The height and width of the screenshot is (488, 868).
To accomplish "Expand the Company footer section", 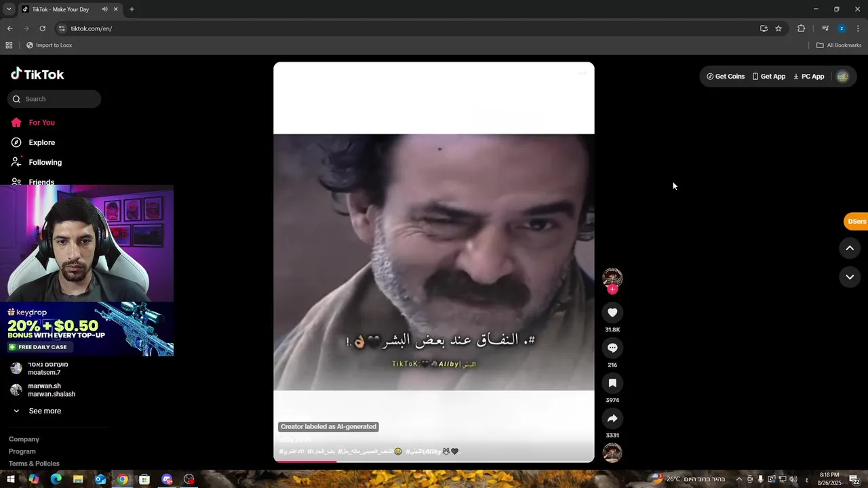I will point(24,439).
